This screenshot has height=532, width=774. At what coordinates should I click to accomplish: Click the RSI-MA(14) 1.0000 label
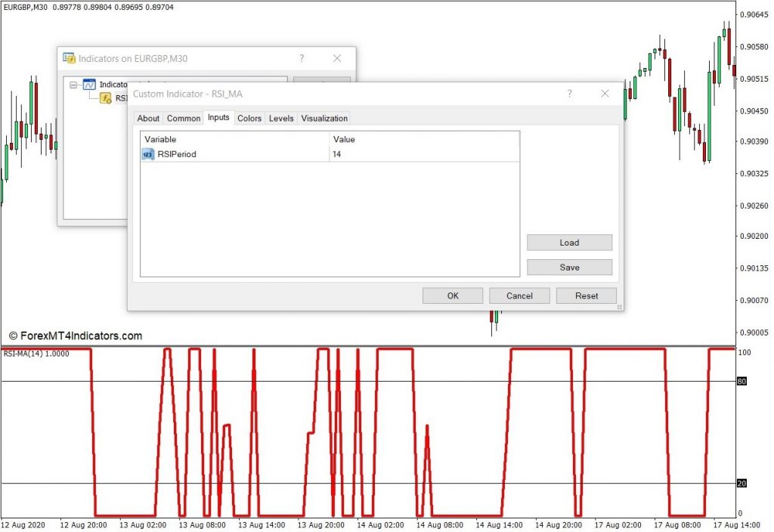(x=36, y=354)
